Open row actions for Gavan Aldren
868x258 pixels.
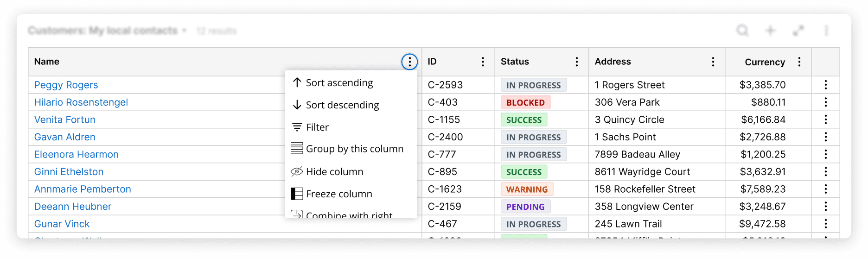coord(825,137)
